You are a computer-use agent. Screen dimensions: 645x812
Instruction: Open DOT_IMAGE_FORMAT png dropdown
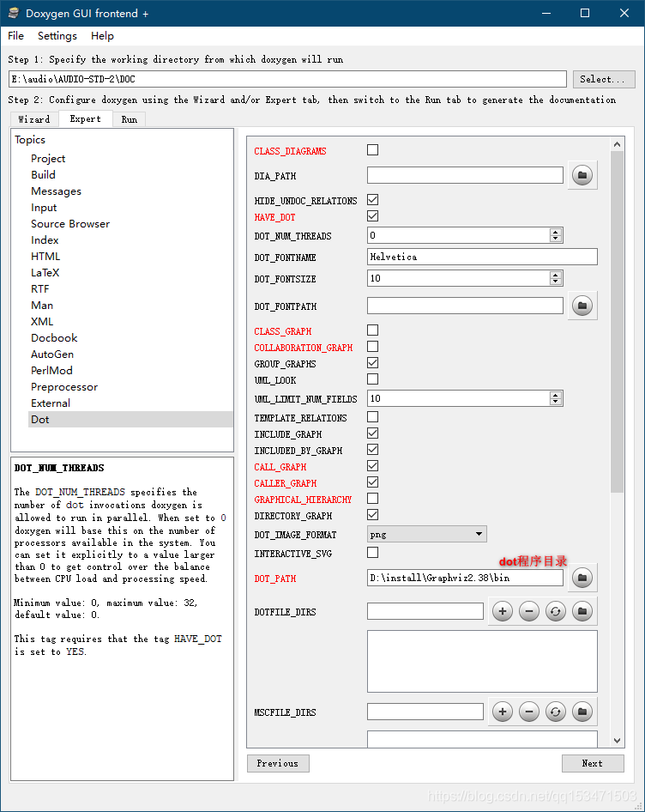click(427, 534)
